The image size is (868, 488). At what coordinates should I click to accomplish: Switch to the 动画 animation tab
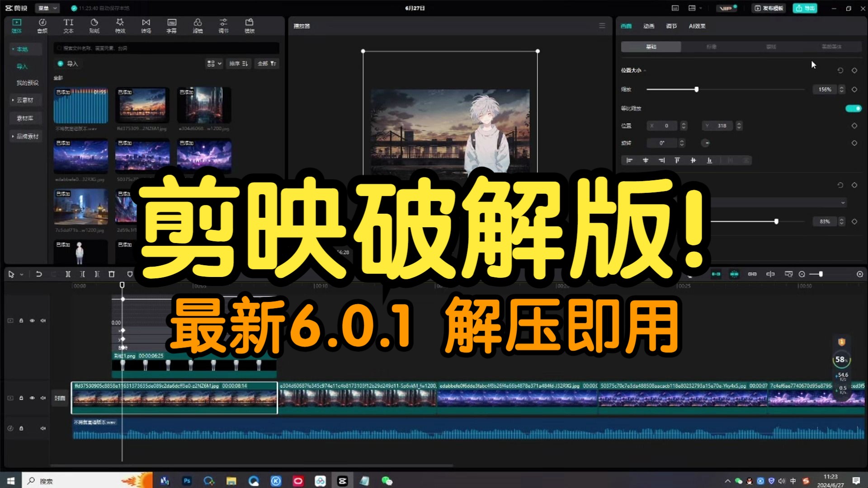pyautogui.click(x=649, y=26)
